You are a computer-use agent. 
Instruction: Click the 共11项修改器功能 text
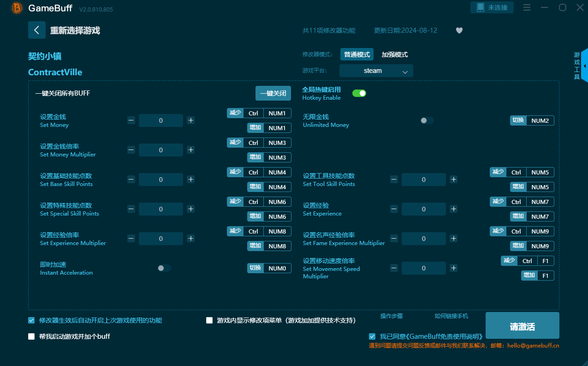pos(329,30)
